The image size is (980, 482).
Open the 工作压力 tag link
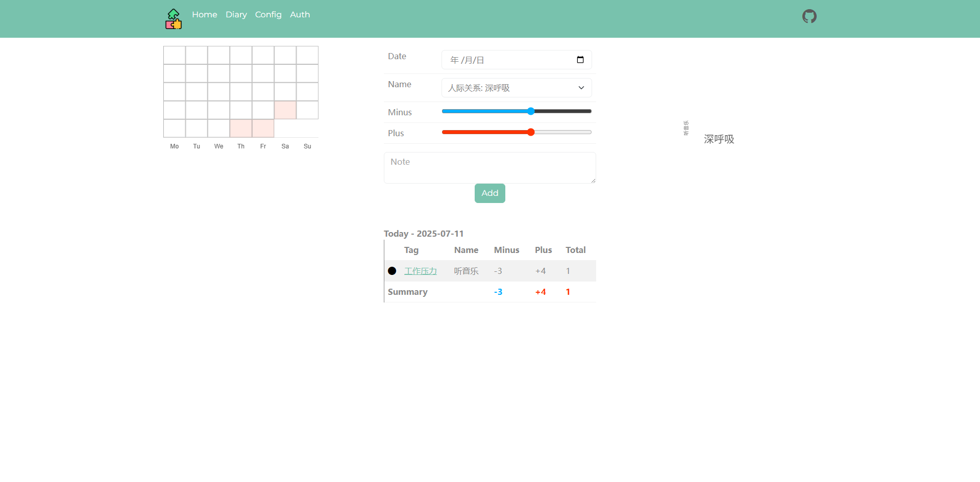point(421,271)
